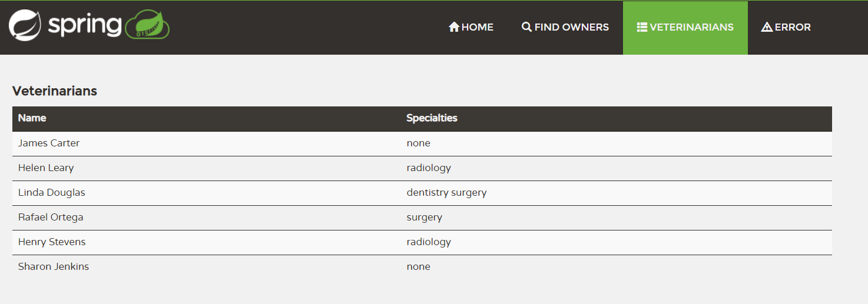This screenshot has width=868, height=304.
Task: Click the Spring leaf logo icon
Action: tap(25, 25)
